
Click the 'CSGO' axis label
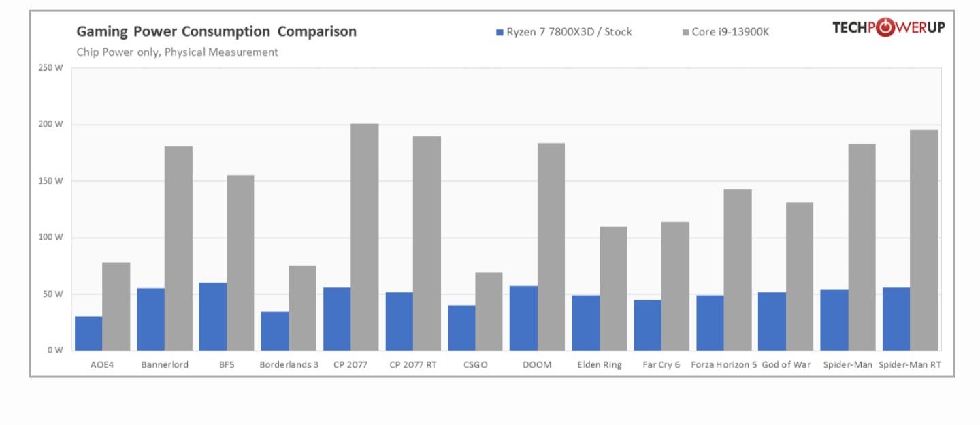pyautogui.click(x=475, y=364)
